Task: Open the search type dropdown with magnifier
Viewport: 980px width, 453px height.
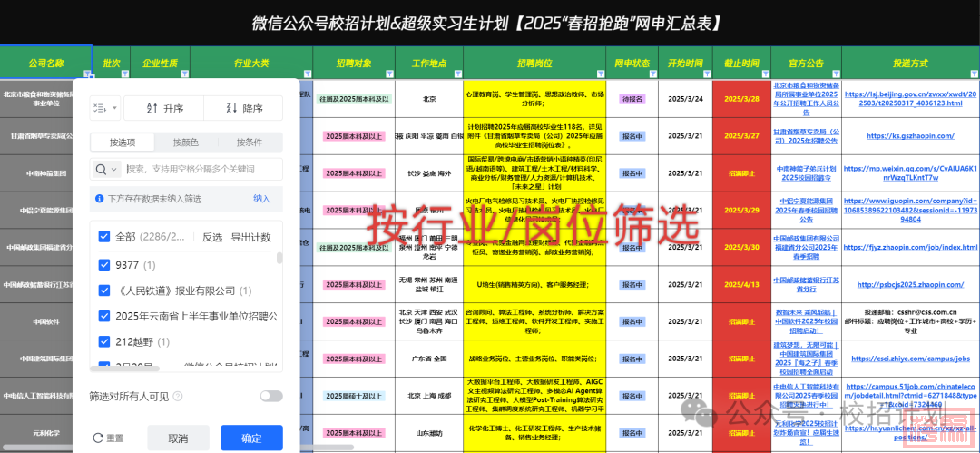Action: coord(107,169)
